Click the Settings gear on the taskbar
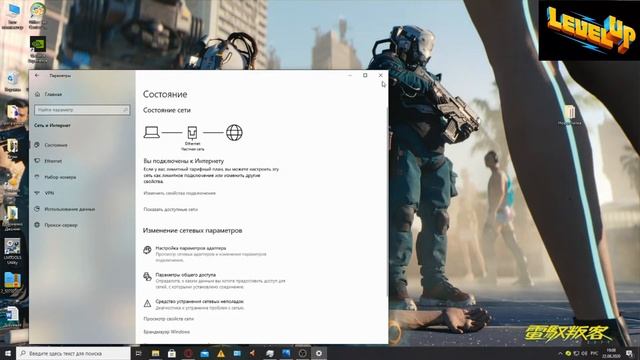640x360 pixels. point(319,353)
